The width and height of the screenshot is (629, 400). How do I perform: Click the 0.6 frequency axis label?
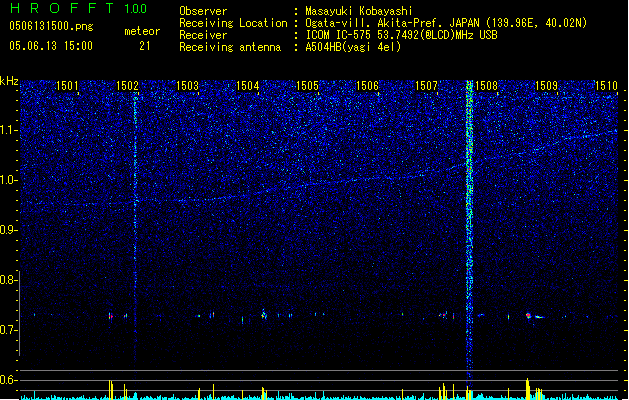click(x=8, y=380)
